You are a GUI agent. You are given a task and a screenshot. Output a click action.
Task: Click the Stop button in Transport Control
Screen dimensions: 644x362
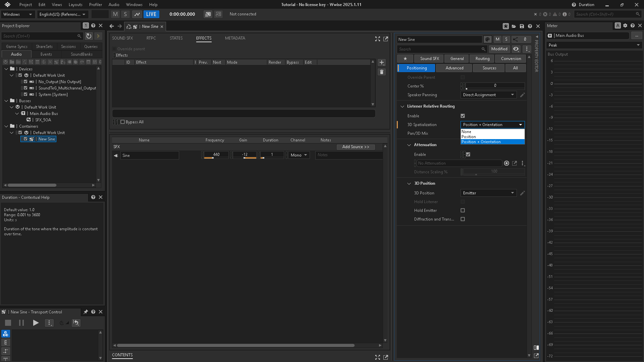8,323
